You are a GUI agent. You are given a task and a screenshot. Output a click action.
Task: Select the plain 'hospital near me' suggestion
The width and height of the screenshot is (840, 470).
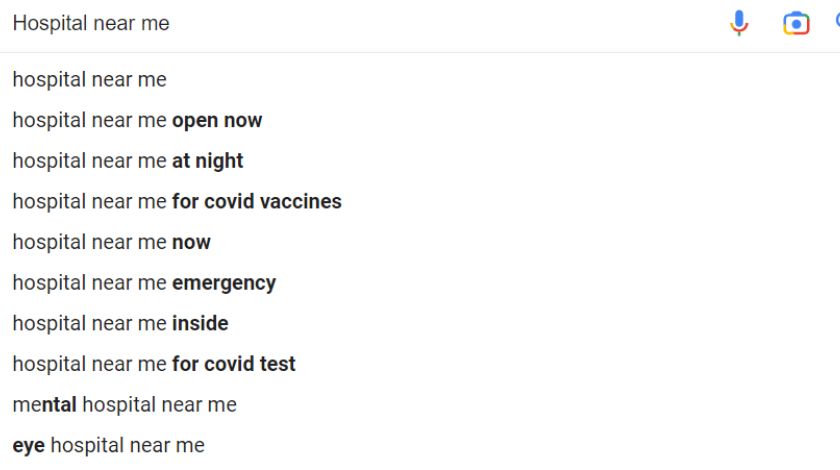420,79
